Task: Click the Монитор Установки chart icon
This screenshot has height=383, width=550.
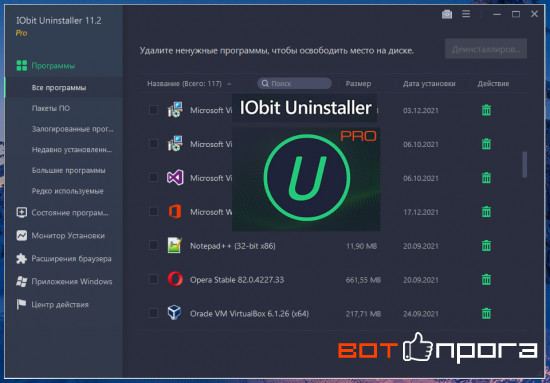Action: tap(22, 236)
